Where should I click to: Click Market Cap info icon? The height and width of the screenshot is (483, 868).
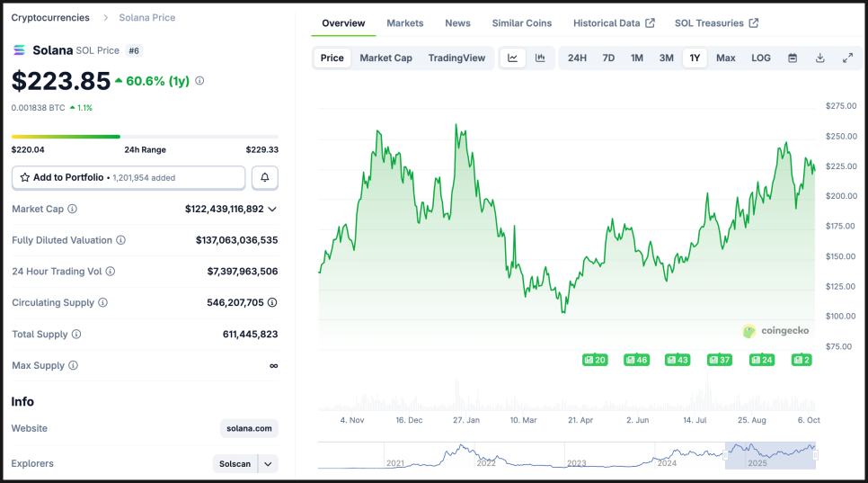(x=73, y=209)
